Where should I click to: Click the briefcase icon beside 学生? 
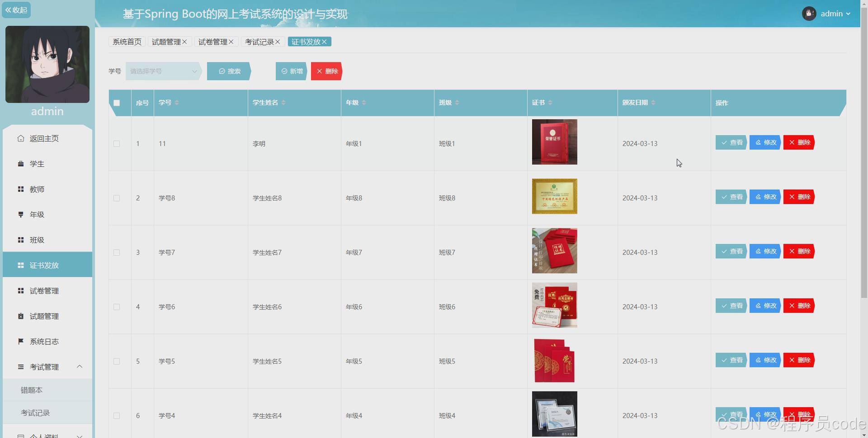21,164
